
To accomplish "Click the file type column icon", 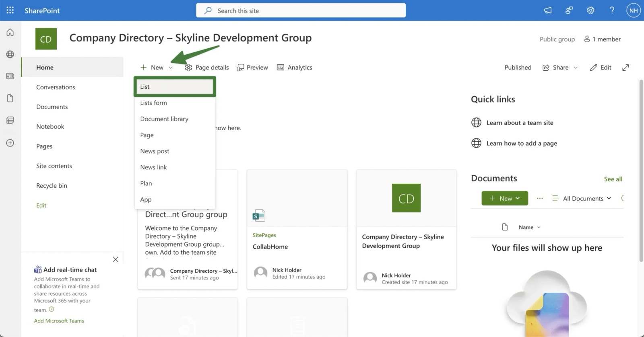I will tap(505, 227).
